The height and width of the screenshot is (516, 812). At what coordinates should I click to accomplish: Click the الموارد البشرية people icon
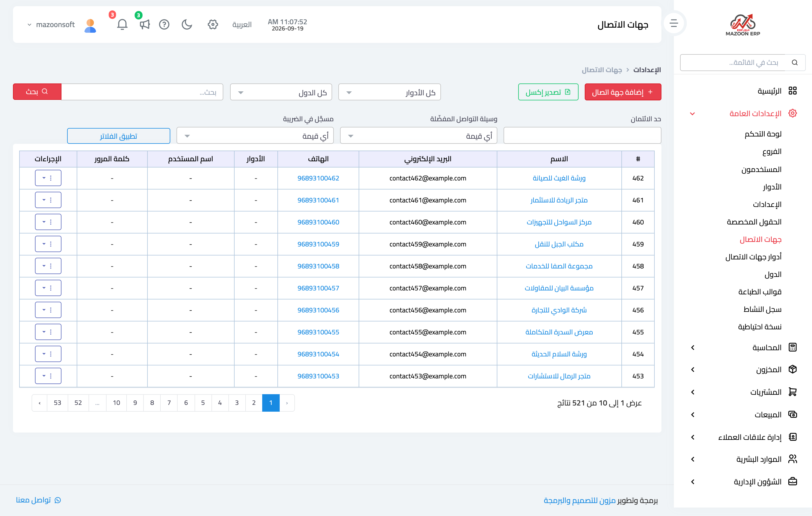[793, 459]
